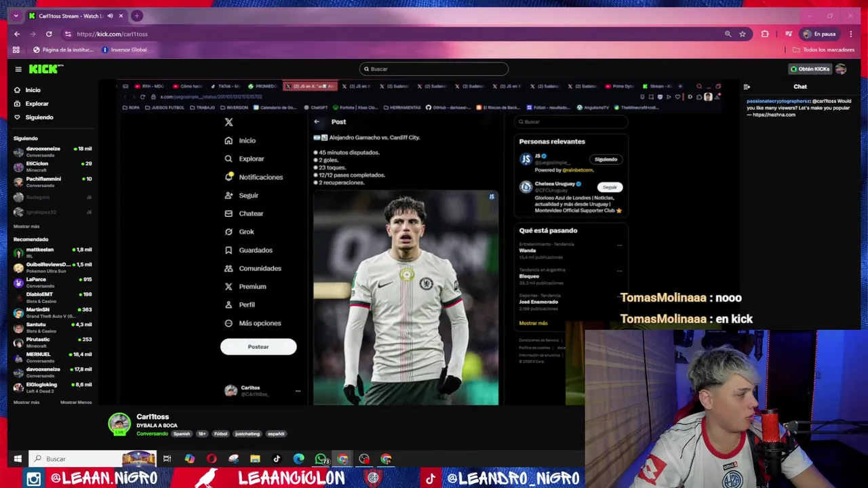Open MartinSN recommended channel
868x488 pixels.
[52, 312]
